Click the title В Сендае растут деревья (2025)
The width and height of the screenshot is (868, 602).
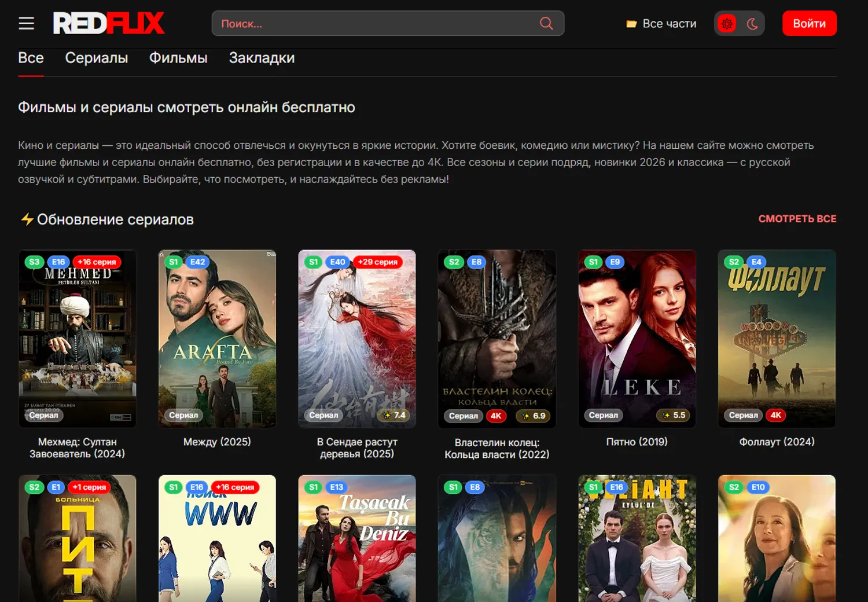click(357, 448)
